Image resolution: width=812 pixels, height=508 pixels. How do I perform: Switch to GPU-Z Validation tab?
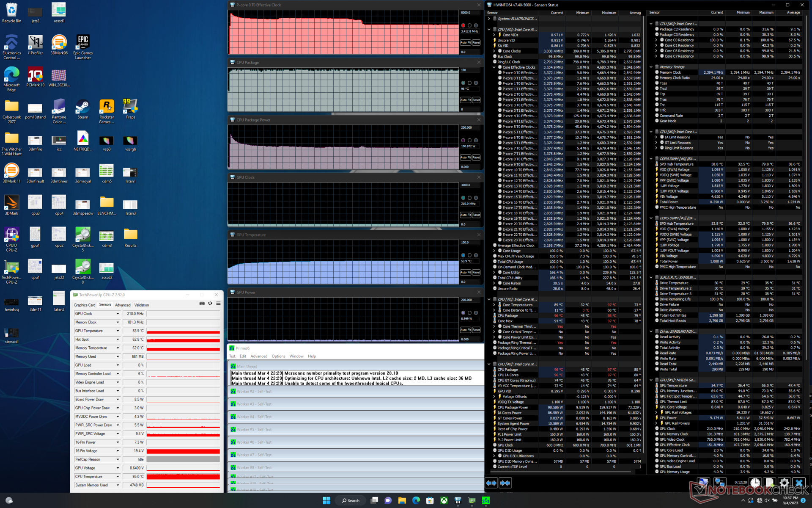[142, 305]
